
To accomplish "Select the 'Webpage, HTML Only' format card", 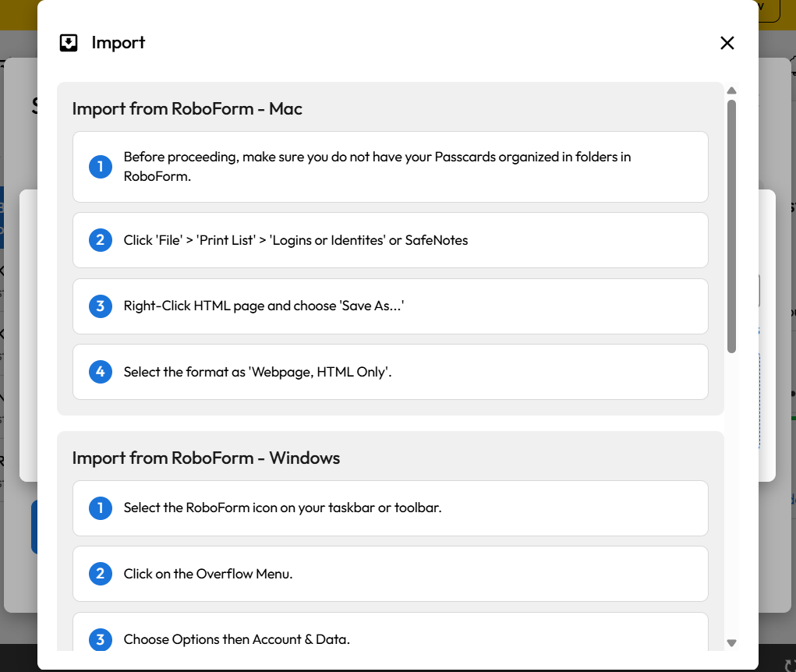I will tap(390, 372).
